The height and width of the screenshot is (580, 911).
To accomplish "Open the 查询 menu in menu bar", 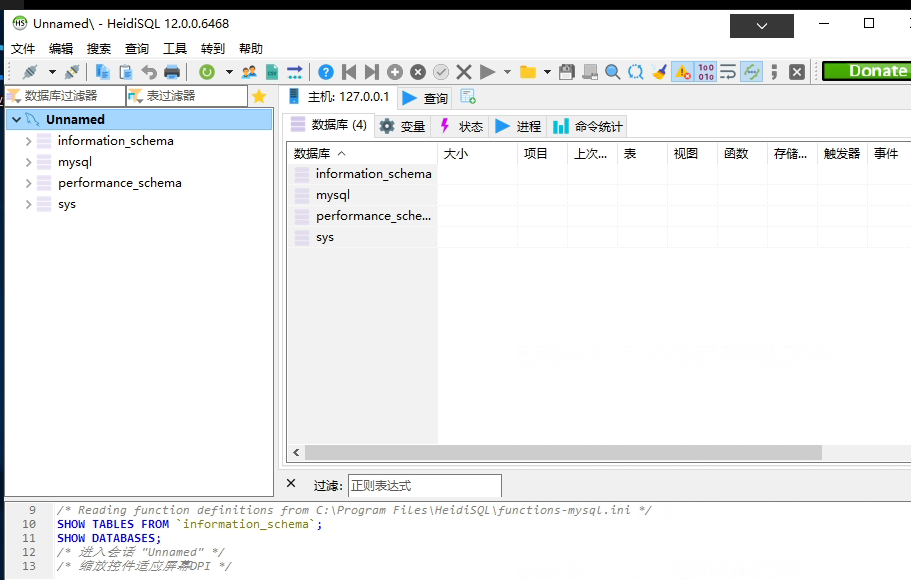I will [137, 49].
